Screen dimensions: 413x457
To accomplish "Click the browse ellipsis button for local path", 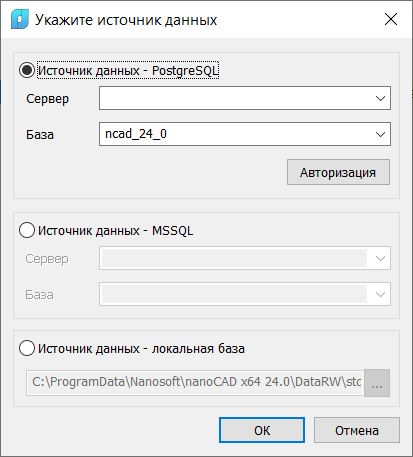I will (x=377, y=383).
